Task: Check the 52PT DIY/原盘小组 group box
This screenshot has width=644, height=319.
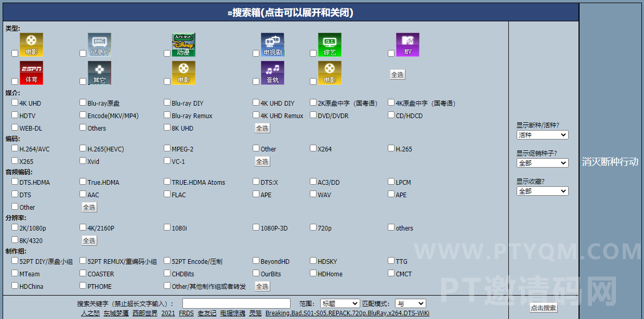Action: tap(15, 261)
